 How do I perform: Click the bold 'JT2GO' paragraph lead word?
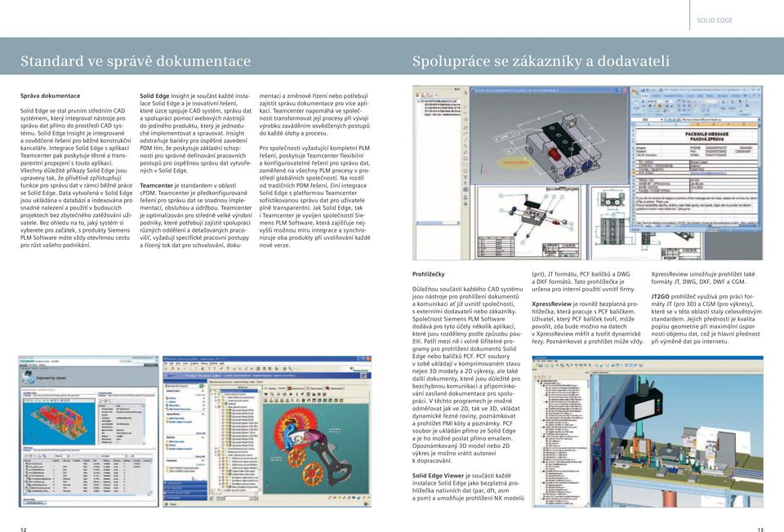click(x=660, y=296)
